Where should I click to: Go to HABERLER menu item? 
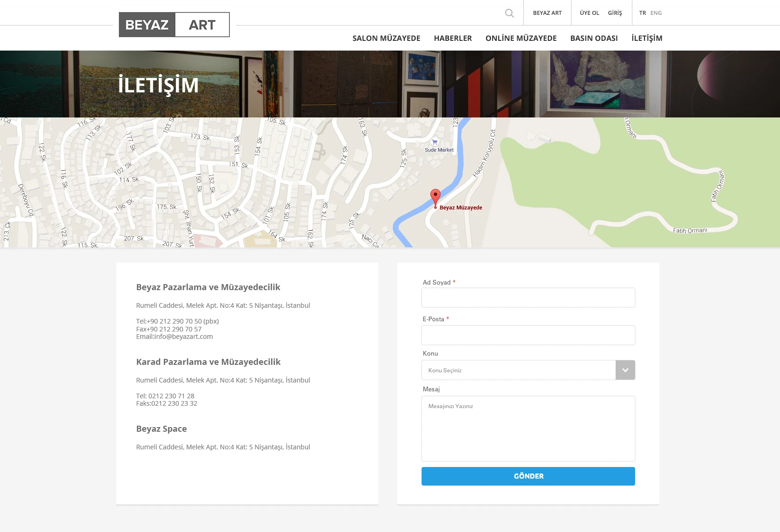[x=453, y=38]
